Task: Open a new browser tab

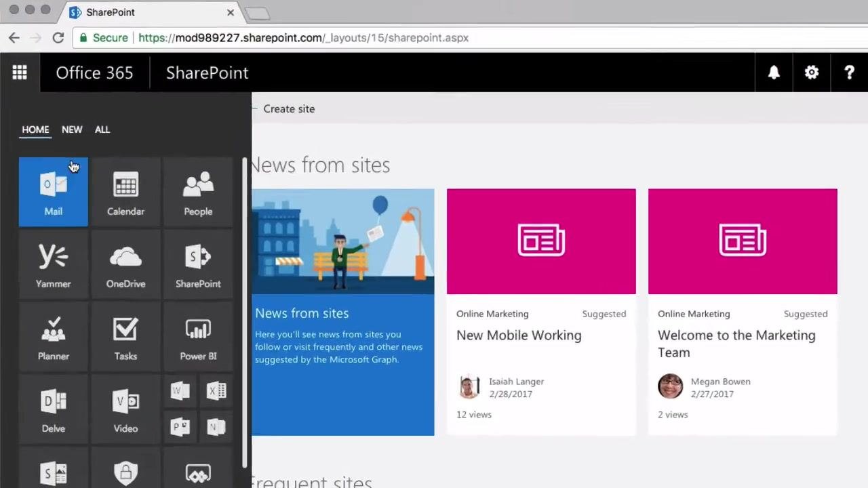Action: click(257, 13)
